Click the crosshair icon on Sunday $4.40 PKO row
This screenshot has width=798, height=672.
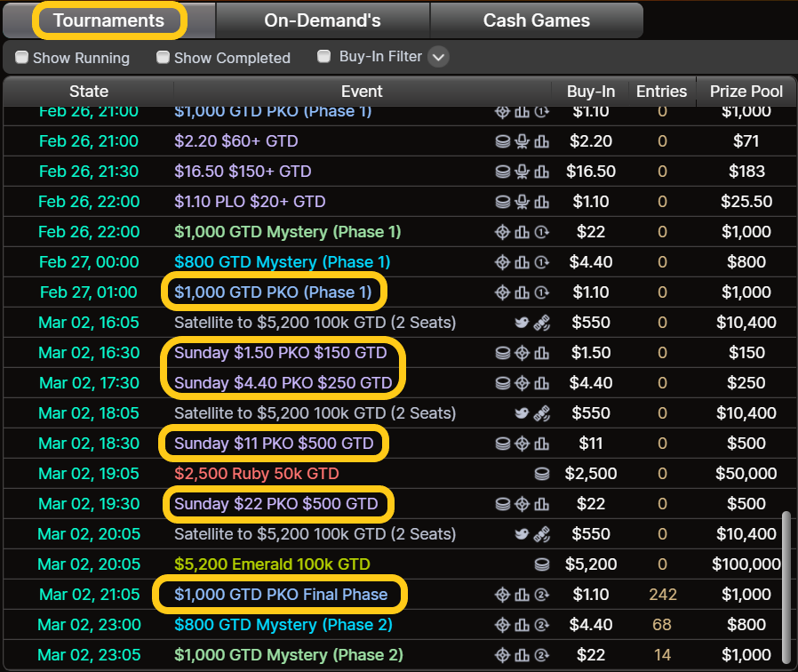(x=523, y=383)
